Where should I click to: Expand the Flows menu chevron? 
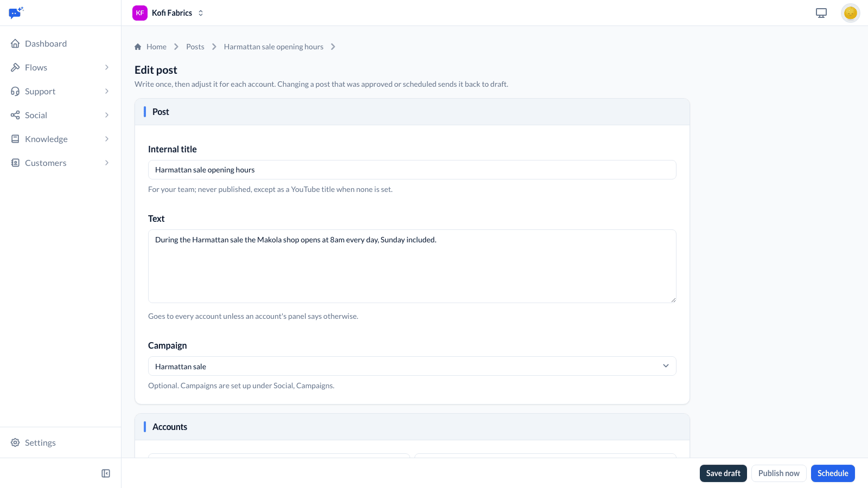click(107, 67)
